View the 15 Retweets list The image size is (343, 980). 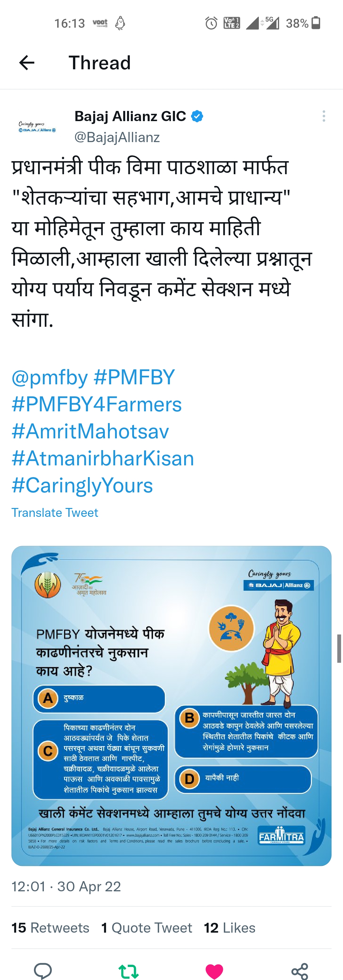pyautogui.click(x=50, y=928)
